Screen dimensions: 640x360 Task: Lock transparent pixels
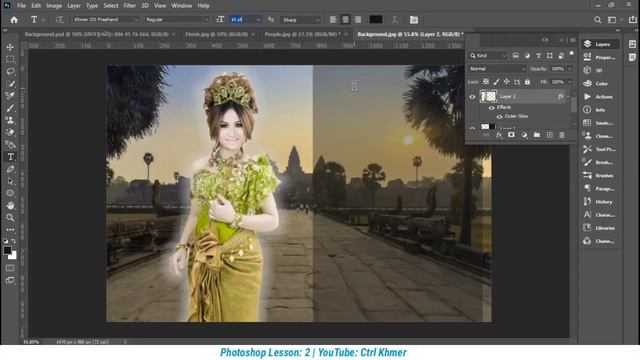tap(486, 82)
